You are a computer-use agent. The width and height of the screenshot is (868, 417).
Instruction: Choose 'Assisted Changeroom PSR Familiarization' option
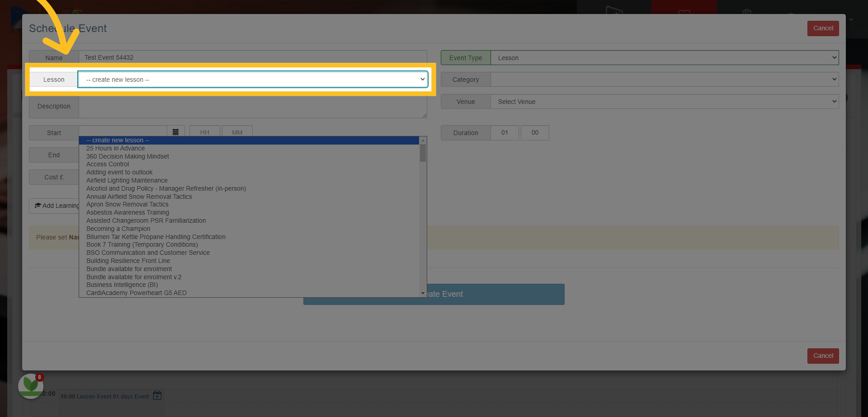click(x=249, y=220)
